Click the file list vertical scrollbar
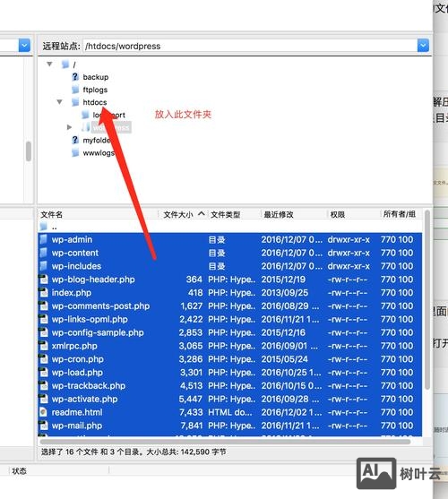This screenshot has height=499, width=448. pos(427,299)
